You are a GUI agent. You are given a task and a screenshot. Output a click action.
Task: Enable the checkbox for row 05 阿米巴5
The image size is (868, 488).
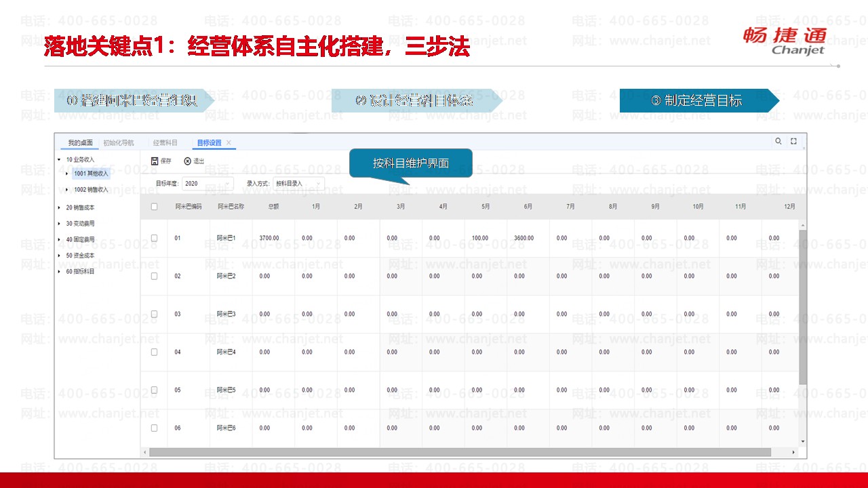point(154,390)
